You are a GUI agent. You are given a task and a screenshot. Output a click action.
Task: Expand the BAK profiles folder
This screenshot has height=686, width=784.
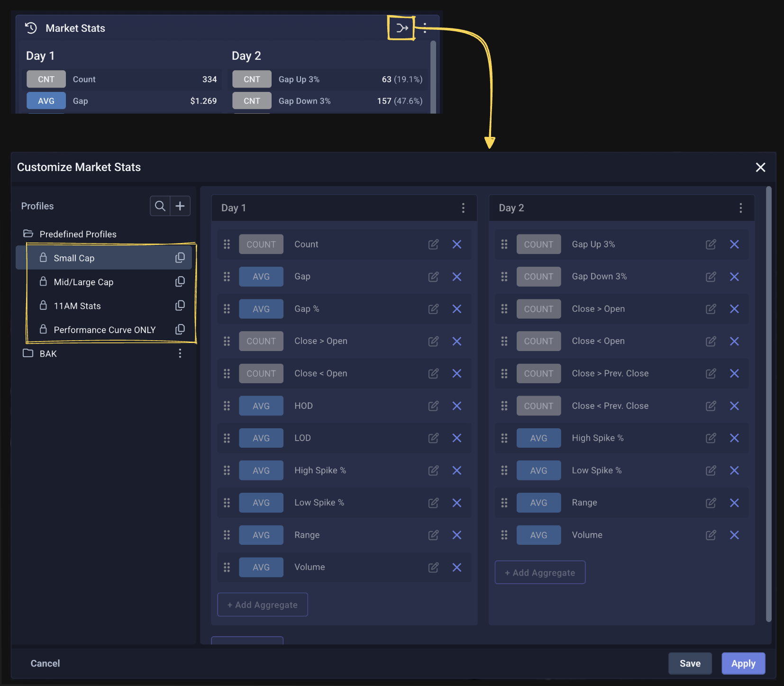coord(48,353)
